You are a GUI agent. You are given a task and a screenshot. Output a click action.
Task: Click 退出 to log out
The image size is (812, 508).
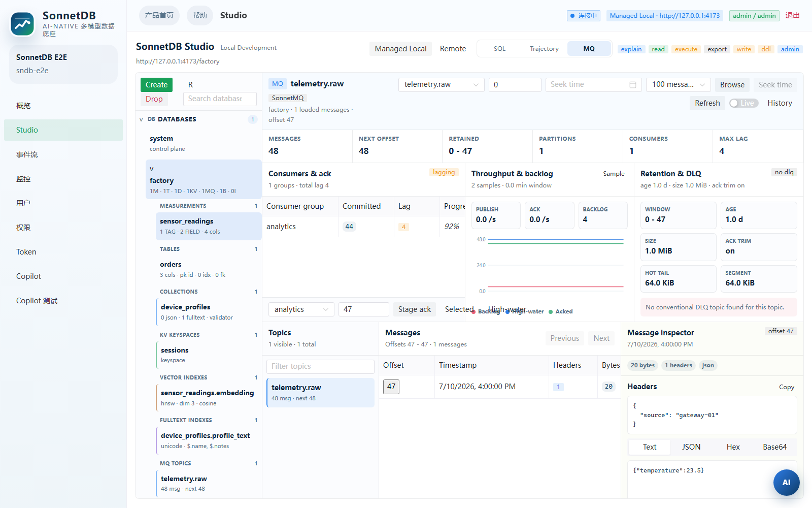[x=792, y=16]
